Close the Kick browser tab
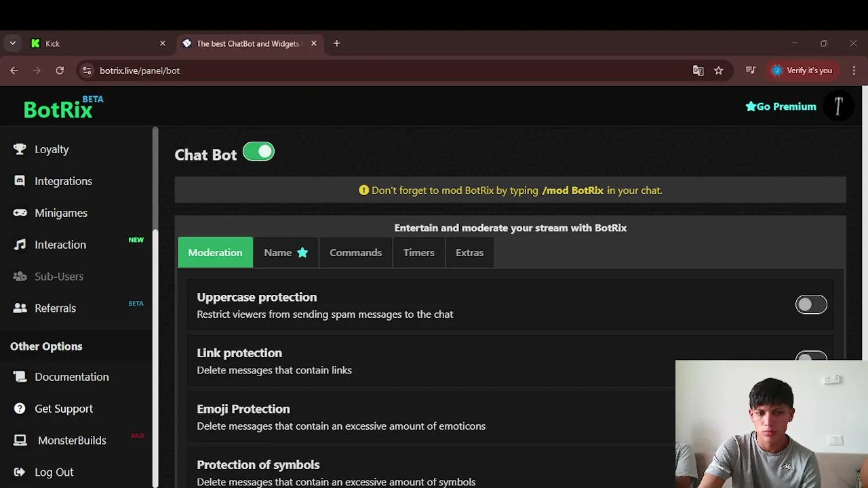The width and height of the screenshot is (868, 488). 162,43
